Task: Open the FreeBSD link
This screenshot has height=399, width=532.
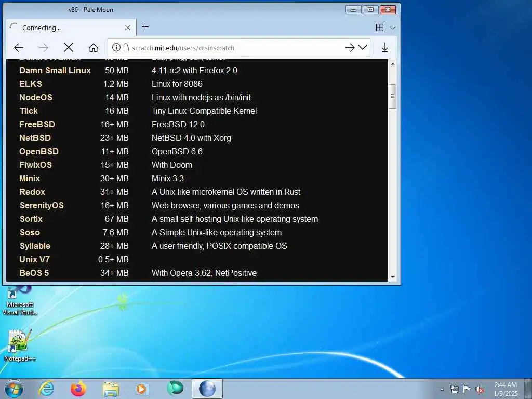Action: (x=37, y=125)
